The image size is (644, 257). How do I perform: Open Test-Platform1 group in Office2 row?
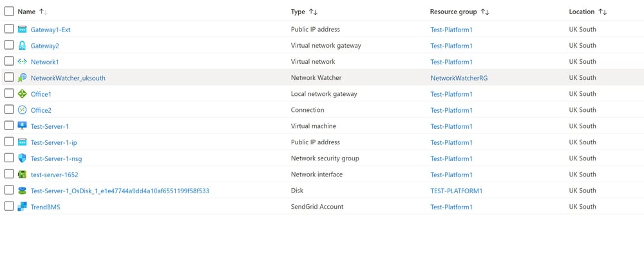coord(451,110)
